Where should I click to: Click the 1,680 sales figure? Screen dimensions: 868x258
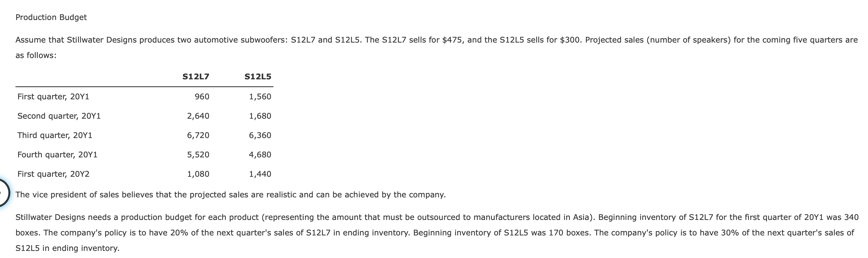(x=260, y=116)
